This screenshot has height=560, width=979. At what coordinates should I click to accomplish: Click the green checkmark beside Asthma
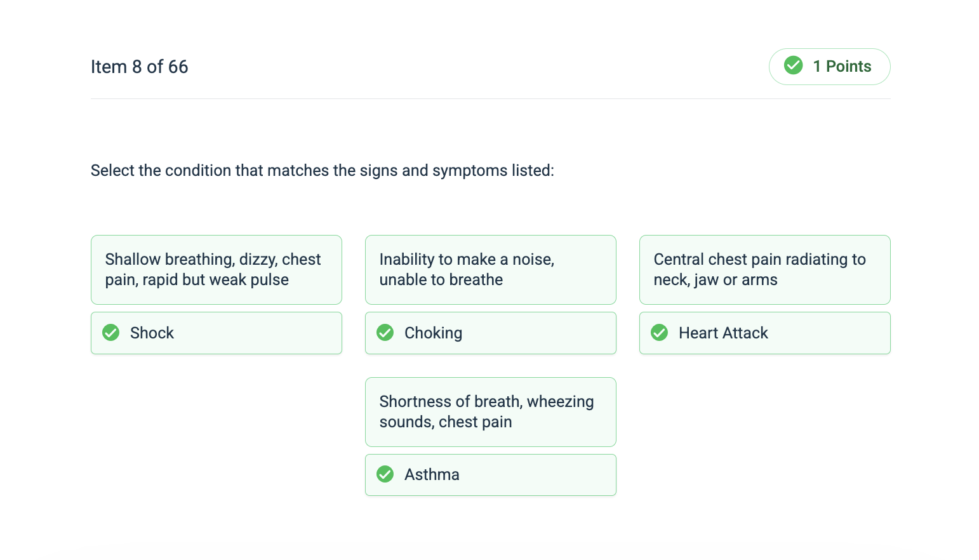[385, 474]
